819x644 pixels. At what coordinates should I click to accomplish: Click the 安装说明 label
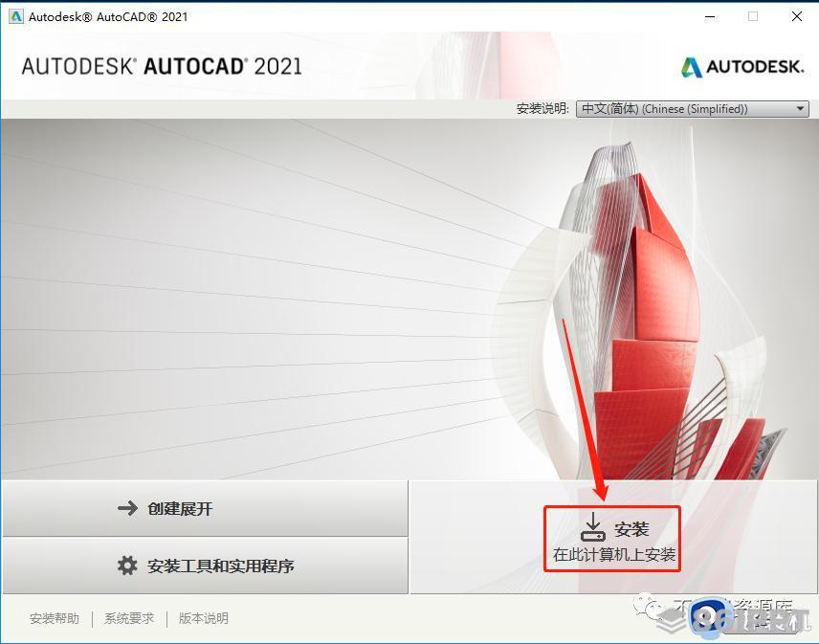(x=542, y=109)
